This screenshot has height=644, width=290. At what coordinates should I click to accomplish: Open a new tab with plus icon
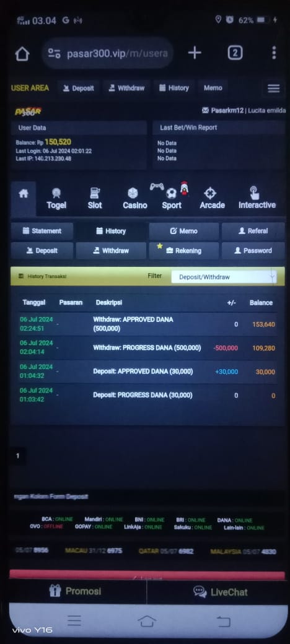[195, 53]
